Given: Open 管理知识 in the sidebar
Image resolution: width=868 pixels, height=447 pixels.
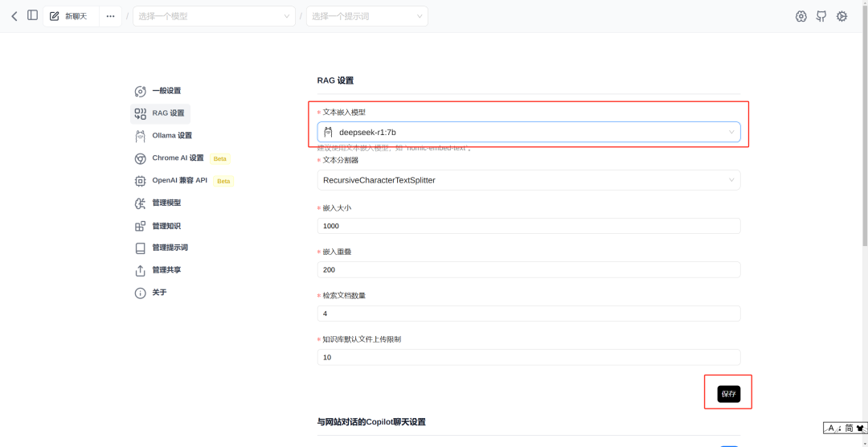Looking at the screenshot, I should (x=158, y=226).
